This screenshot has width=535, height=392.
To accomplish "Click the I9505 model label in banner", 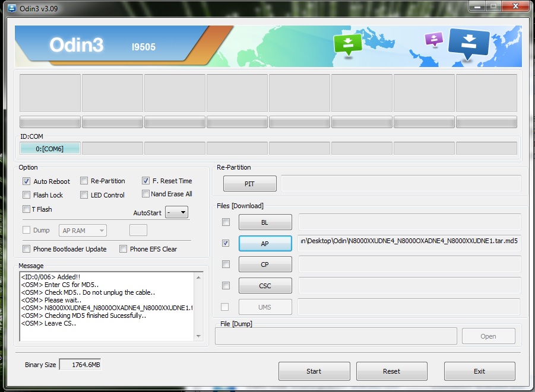I will coord(144,47).
